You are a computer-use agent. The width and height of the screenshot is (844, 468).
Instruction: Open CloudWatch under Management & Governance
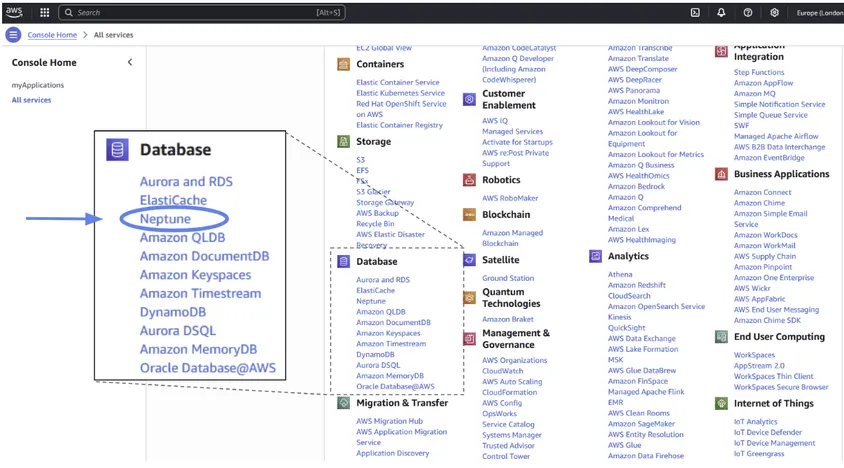click(x=503, y=371)
